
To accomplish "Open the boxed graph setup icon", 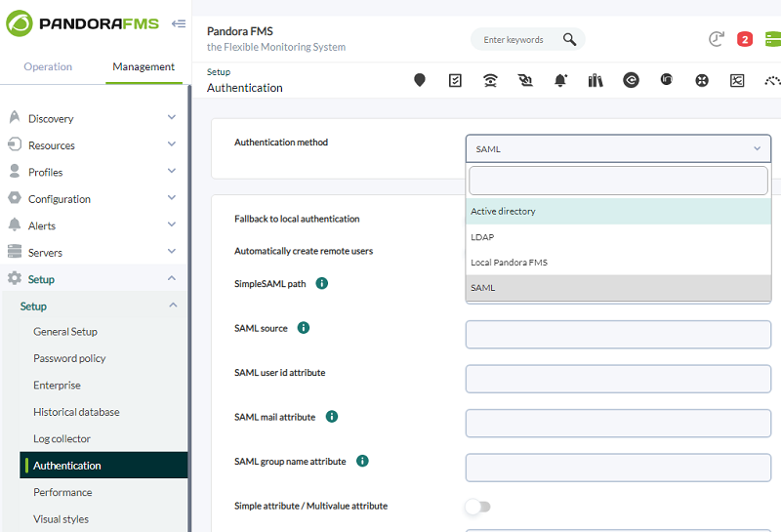I will 737,80.
